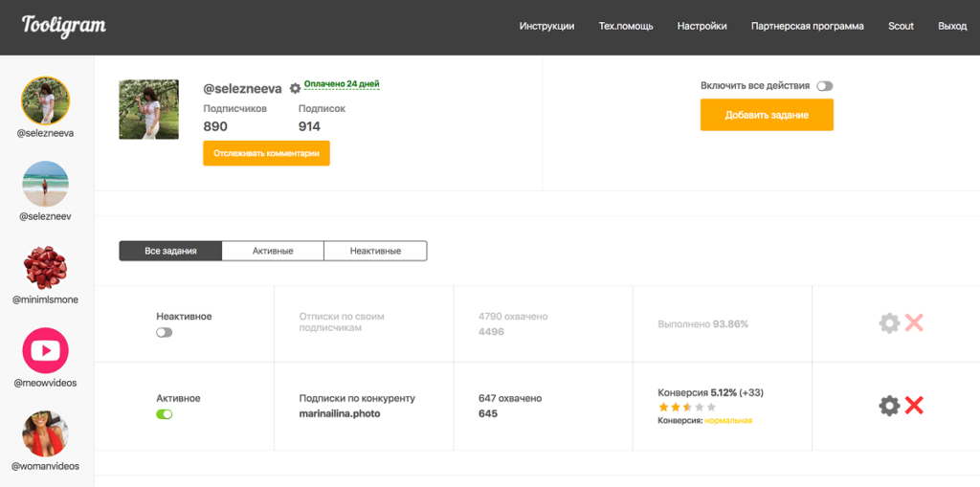
Task: Click the "Оплачено 24 дней" link
Action: (x=342, y=84)
